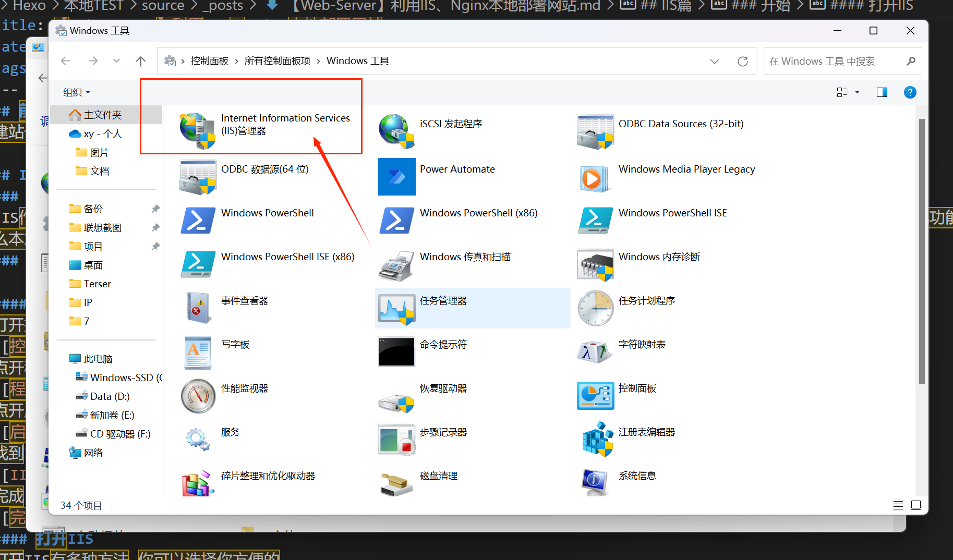Switch to large icons view in status bar
Screen dimensions: 953x560
coord(916,505)
